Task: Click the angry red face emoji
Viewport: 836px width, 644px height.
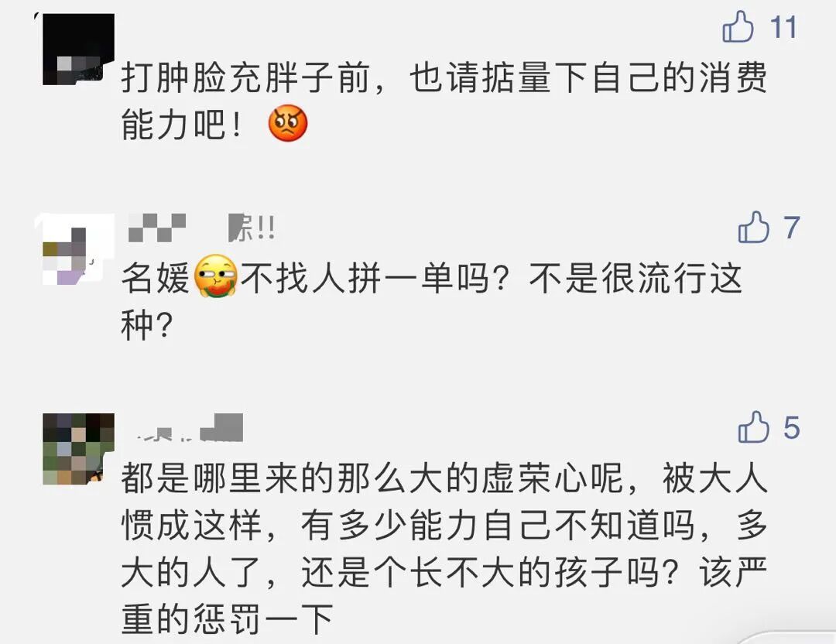Action: point(288,123)
